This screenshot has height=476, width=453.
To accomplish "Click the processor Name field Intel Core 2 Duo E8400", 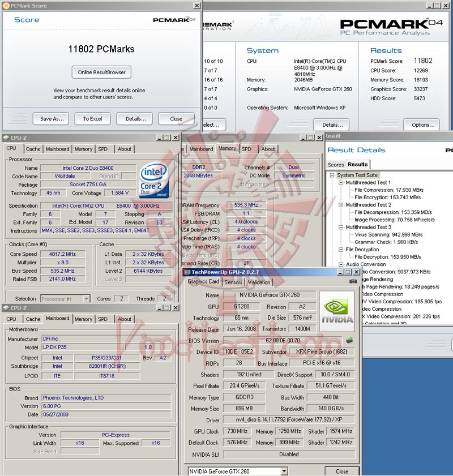I will (88, 168).
